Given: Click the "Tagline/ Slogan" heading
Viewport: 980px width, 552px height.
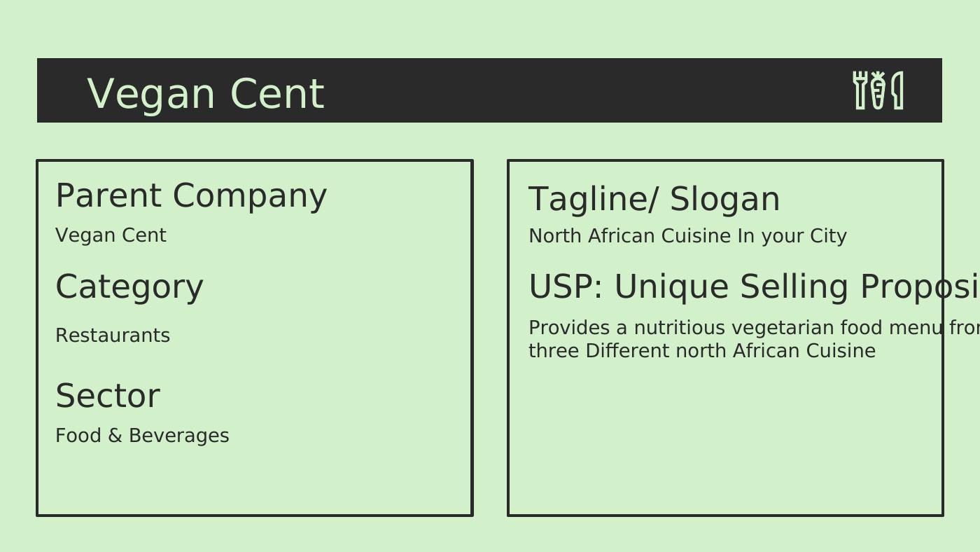Looking at the screenshot, I should [x=654, y=199].
